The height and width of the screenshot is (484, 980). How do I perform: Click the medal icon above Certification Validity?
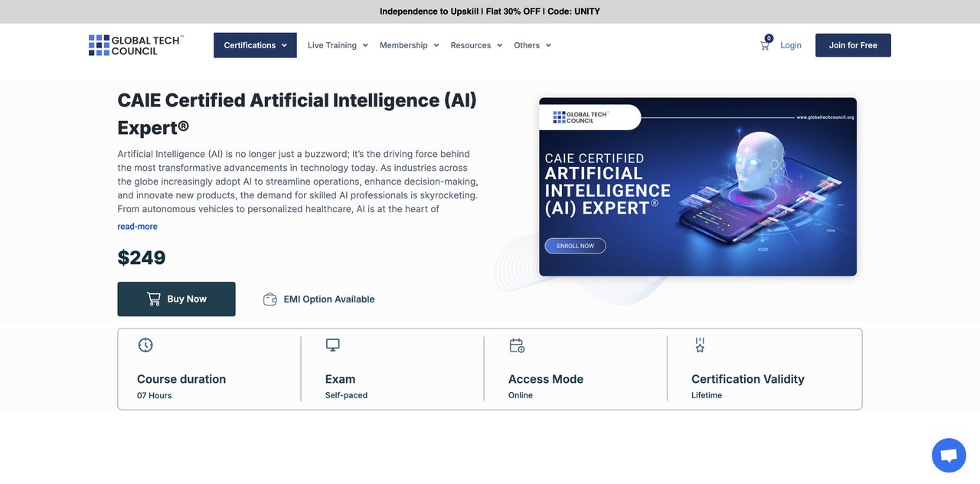[700, 345]
